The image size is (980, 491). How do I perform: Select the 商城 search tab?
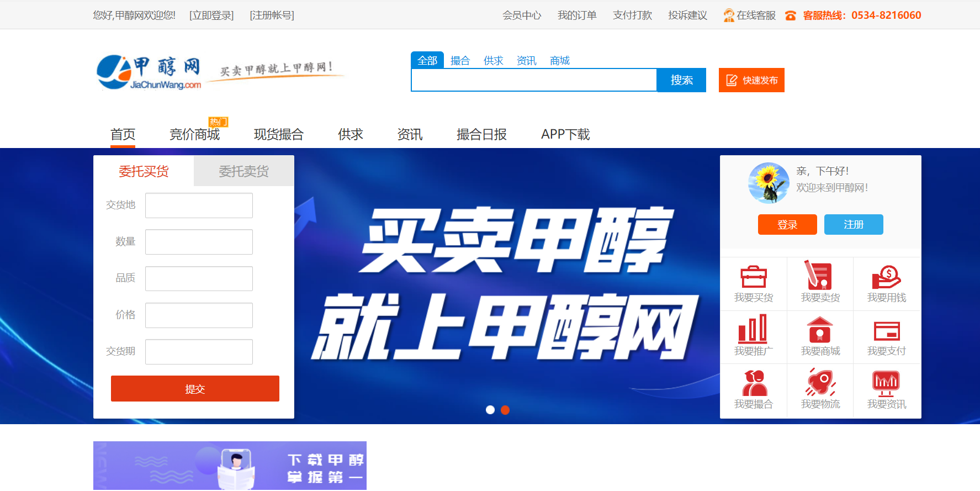click(x=559, y=60)
